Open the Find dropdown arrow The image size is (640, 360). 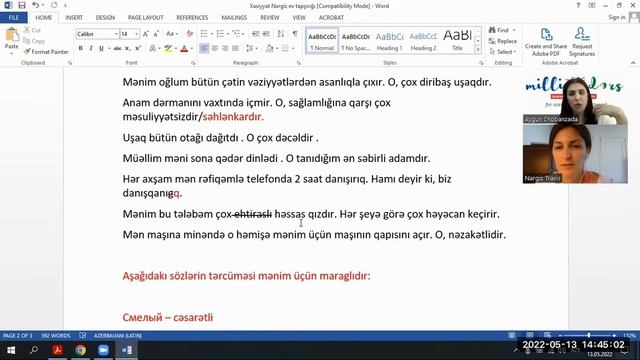click(514, 30)
